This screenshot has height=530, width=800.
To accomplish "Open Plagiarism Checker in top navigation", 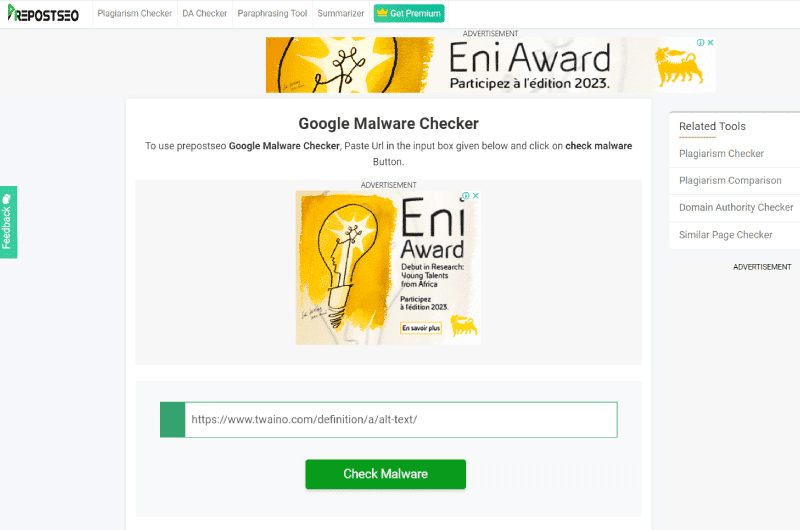I will coord(135,13).
